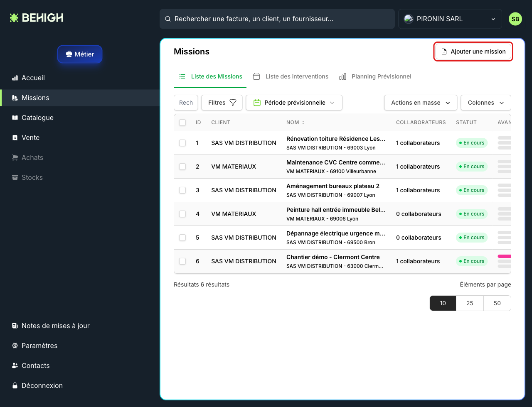532x407 pixels.
Task: Check the box for mission 3
Action: point(182,190)
